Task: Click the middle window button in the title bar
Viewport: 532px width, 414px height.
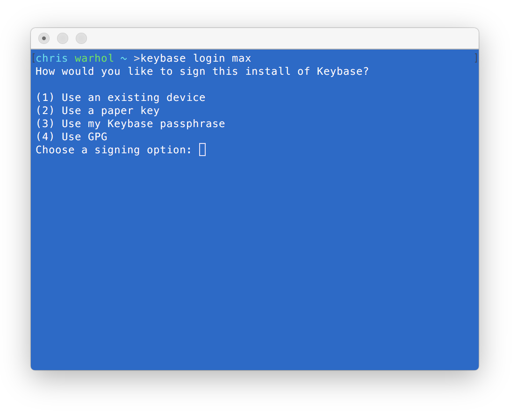Action: [63, 38]
